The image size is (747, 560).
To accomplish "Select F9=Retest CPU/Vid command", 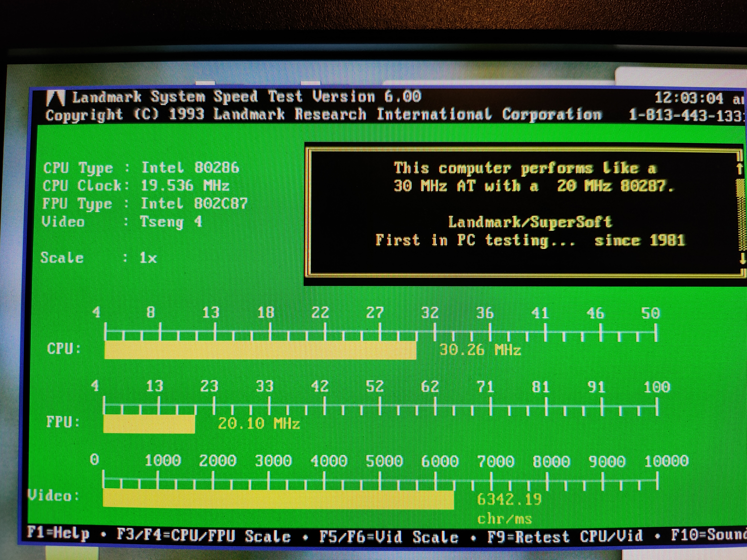I will click(565, 536).
